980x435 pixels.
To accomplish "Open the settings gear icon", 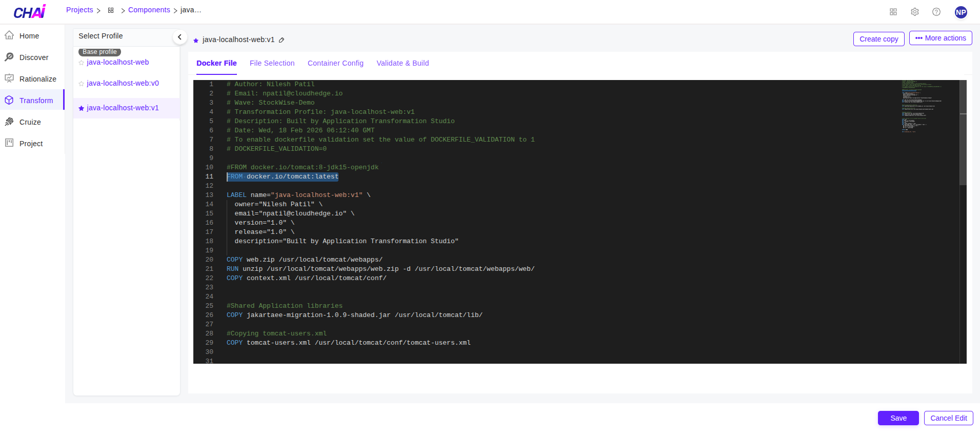I will pyautogui.click(x=914, y=12).
